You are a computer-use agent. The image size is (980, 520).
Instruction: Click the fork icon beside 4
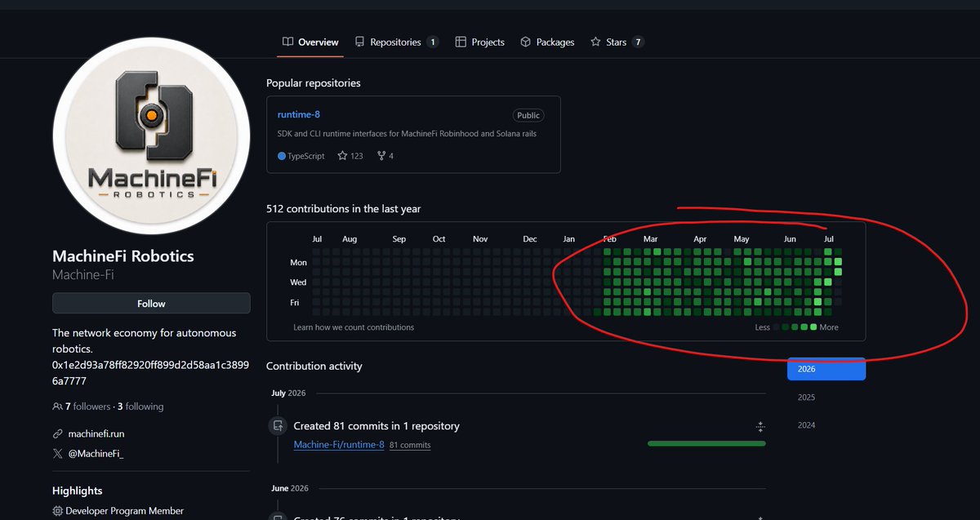[x=381, y=156]
